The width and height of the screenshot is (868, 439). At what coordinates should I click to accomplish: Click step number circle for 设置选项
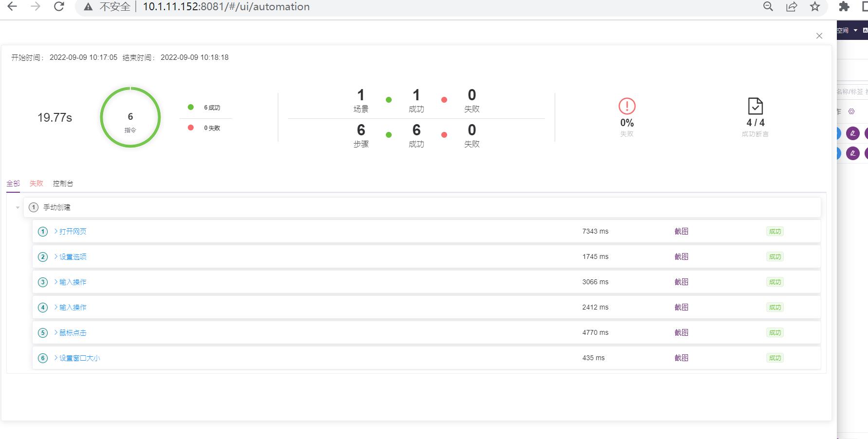[x=43, y=257]
